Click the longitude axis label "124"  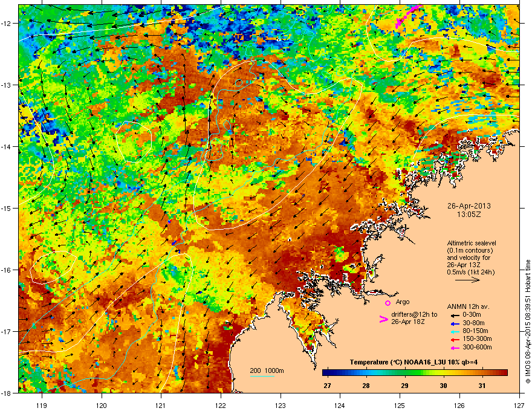pos(340,405)
